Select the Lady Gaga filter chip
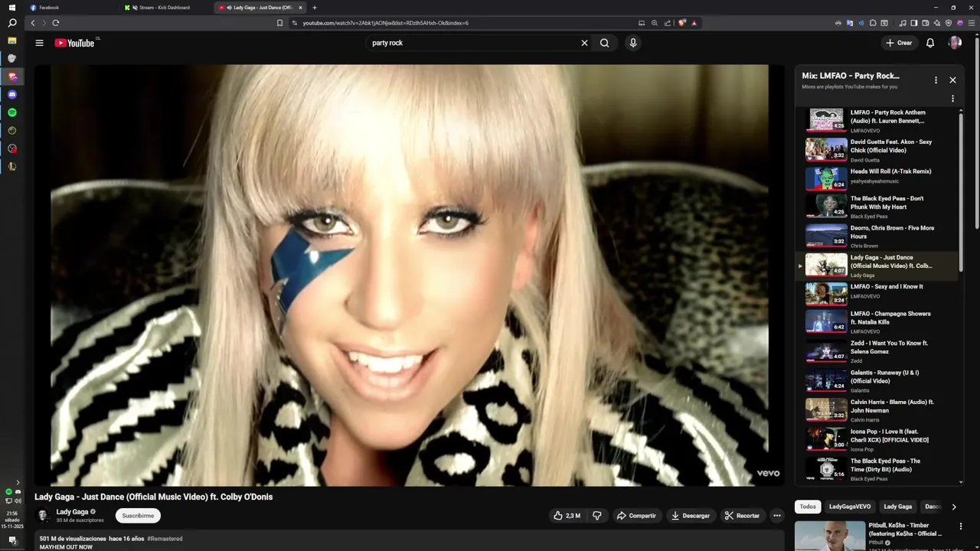This screenshot has width=980, height=551. tap(898, 507)
